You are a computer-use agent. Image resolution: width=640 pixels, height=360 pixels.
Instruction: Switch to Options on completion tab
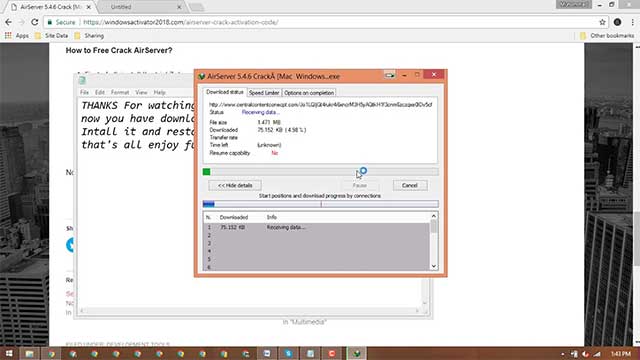309,93
